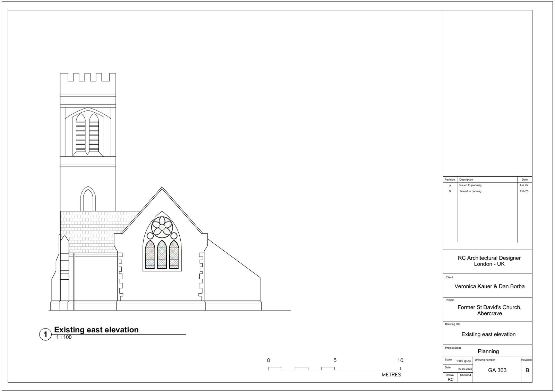Select RC Architectural Designer company name

click(489, 258)
